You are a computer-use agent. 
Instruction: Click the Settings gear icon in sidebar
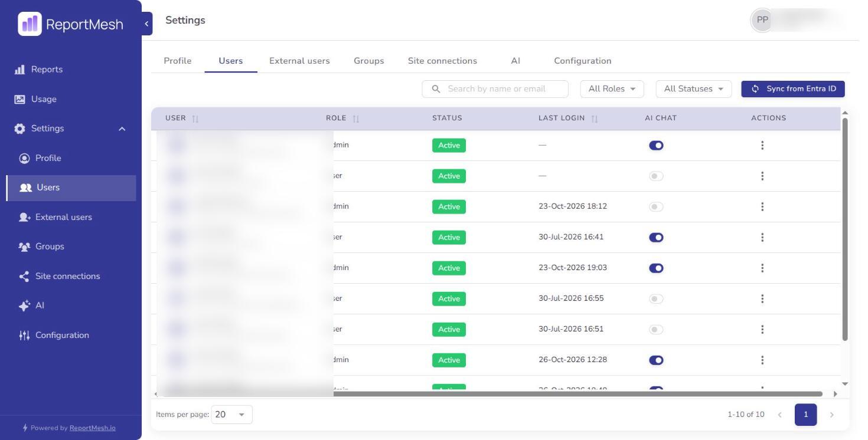(x=19, y=129)
